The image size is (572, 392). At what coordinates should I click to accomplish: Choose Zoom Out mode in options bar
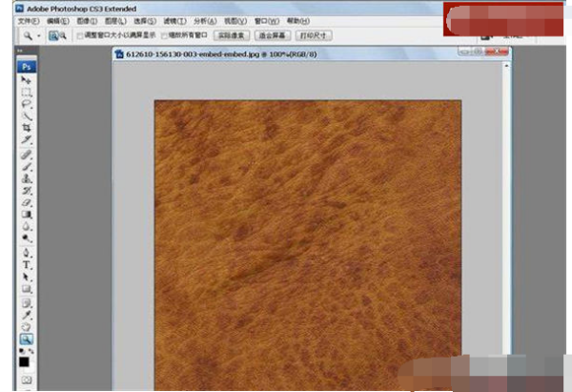pyautogui.click(x=63, y=35)
